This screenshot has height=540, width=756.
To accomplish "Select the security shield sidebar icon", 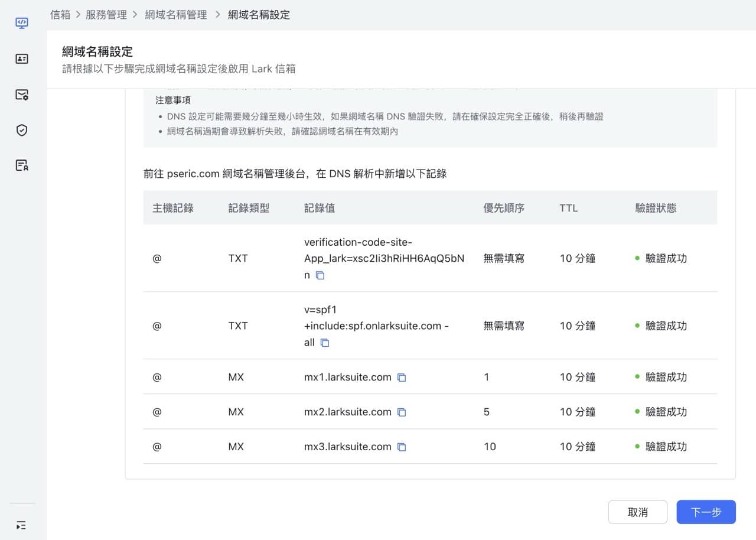I will click(22, 130).
